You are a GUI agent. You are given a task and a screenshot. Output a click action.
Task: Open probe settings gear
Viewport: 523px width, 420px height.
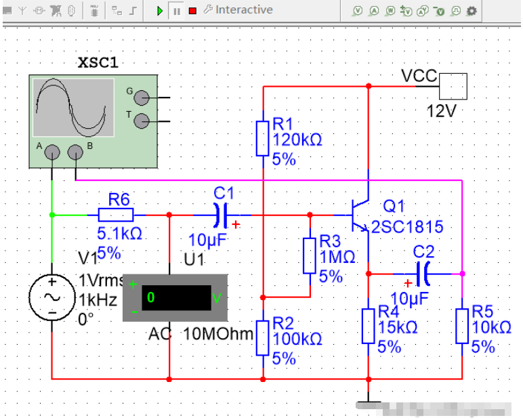pos(472,11)
